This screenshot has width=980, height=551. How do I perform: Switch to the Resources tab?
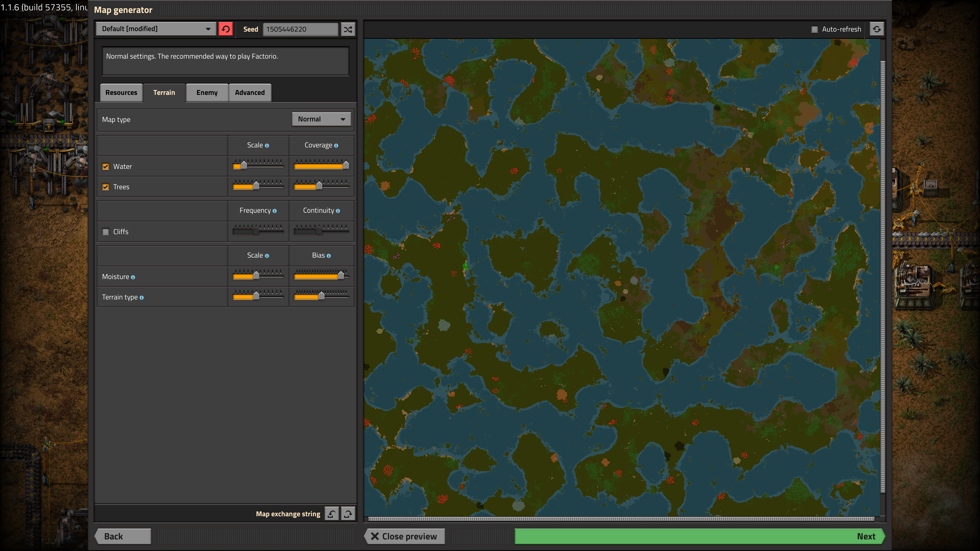(121, 92)
